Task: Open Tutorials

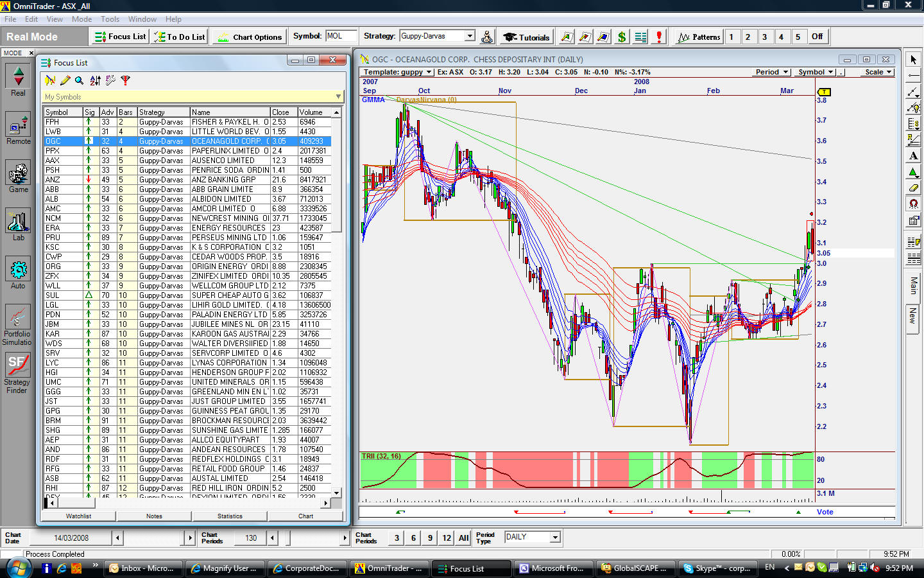Action: (526, 37)
